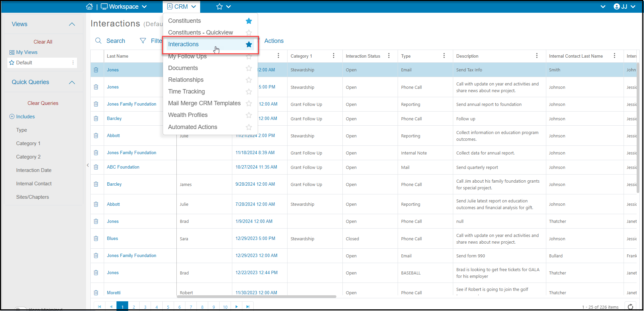Image resolution: width=644 pixels, height=311 pixels.
Task: Select Interactions from the CRM menu
Action: [x=183, y=44]
